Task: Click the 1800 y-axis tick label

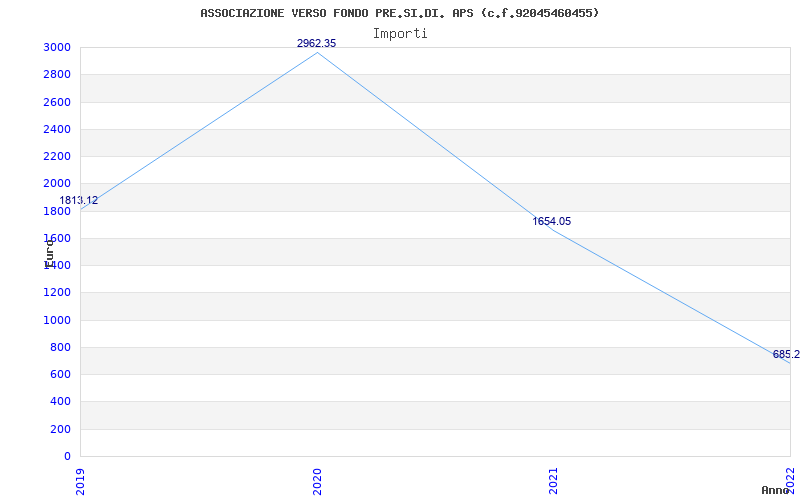Action: coord(57,211)
